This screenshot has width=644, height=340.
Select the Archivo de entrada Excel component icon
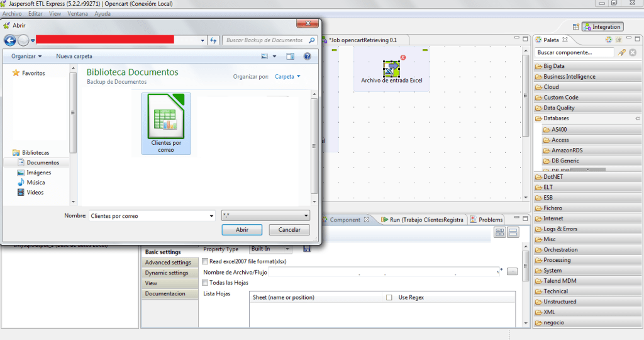(x=391, y=67)
